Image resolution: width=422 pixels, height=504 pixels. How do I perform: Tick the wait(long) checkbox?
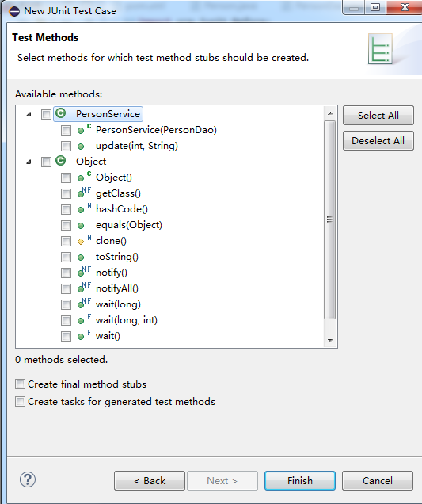pos(67,304)
